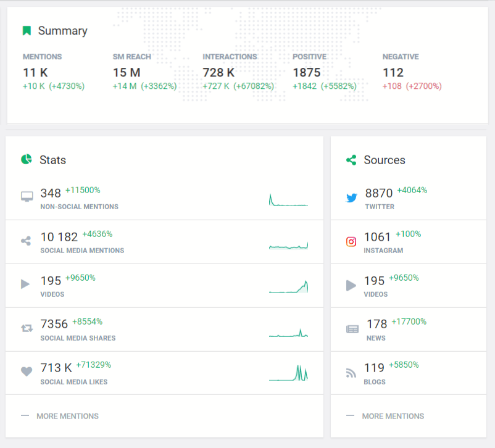The image size is (495, 448).
Task: Select the 112 Negative summary value
Action: pos(393,72)
